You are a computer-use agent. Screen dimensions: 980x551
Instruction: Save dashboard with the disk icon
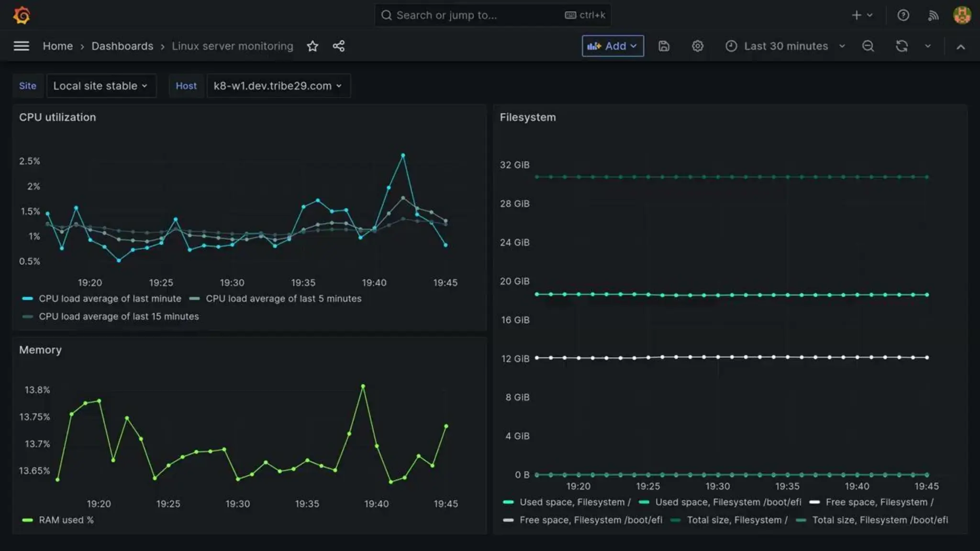tap(664, 46)
